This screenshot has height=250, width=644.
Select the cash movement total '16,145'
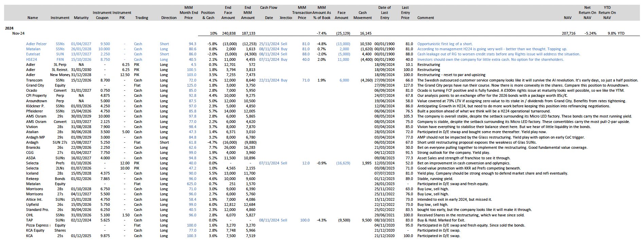click(x=366, y=33)
